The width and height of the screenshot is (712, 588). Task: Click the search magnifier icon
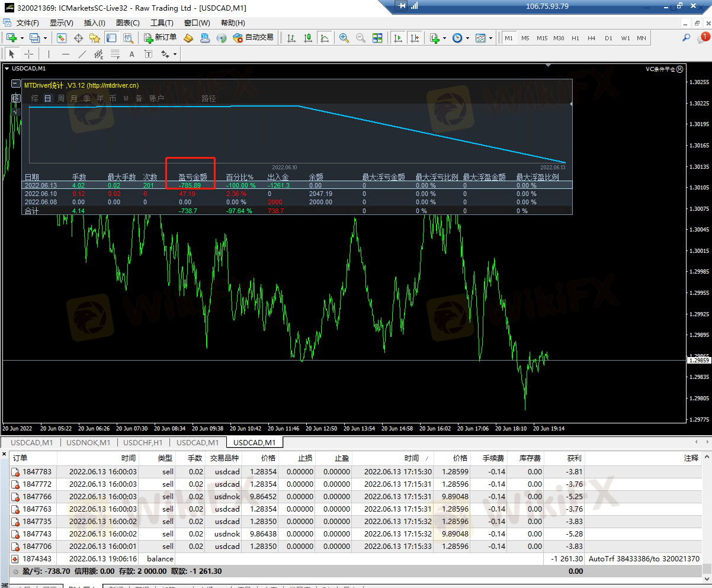click(x=686, y=38)
